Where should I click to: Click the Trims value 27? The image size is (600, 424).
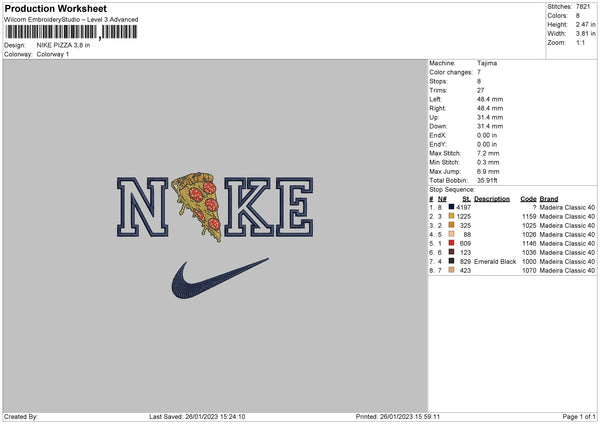click(481, 90)
